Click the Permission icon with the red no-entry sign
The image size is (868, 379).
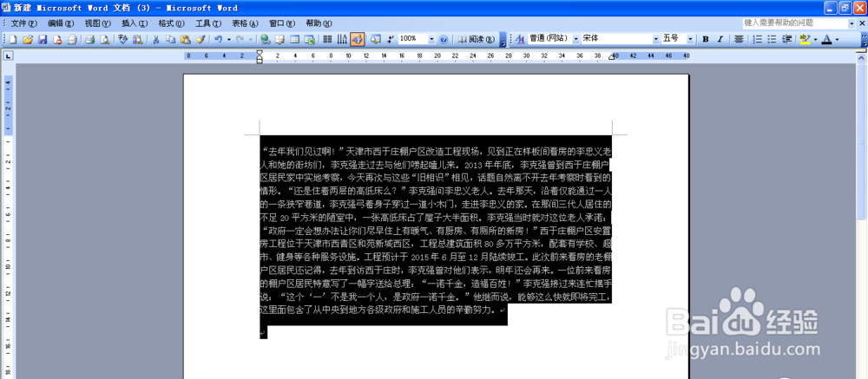pos(57,39)
